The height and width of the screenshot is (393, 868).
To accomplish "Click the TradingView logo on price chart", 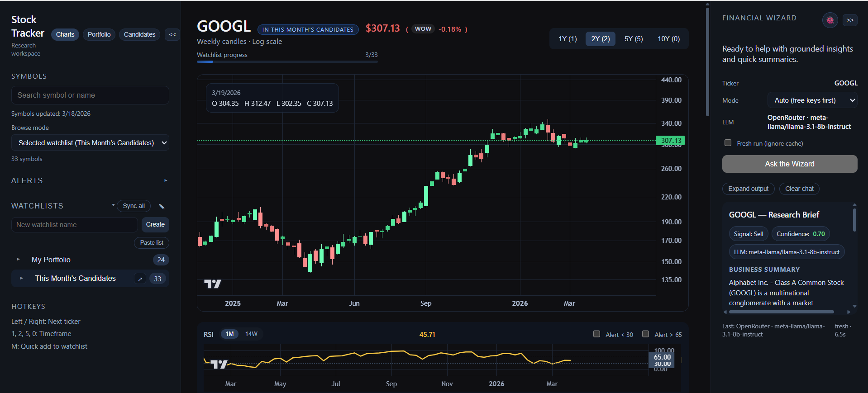I will point(213,284).
